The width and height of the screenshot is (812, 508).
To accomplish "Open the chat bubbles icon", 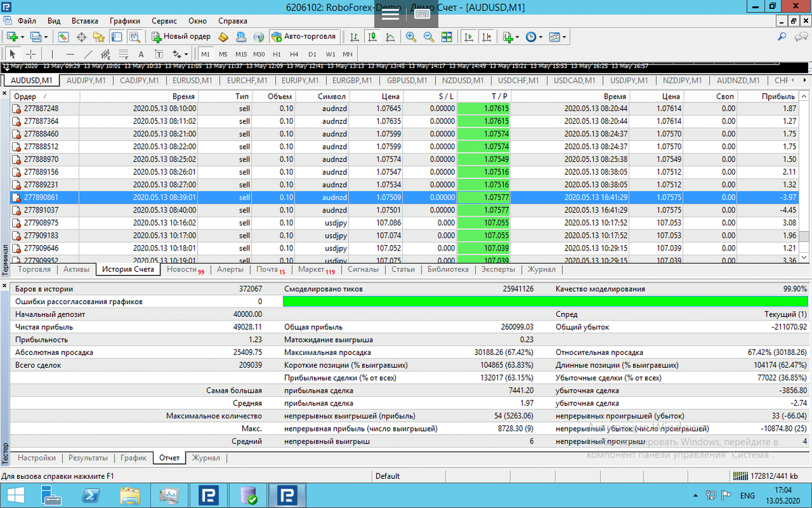I will click(800, 37).
